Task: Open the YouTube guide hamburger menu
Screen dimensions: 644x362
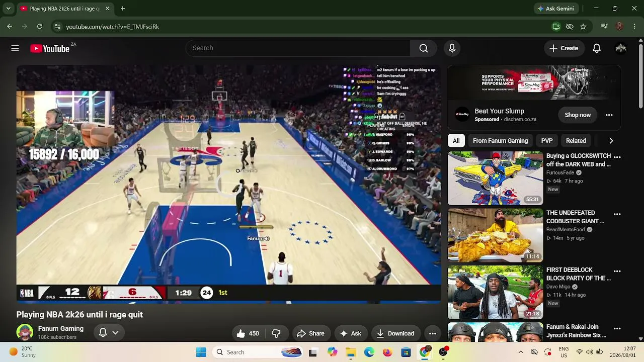Action: (x=15, y=48)
